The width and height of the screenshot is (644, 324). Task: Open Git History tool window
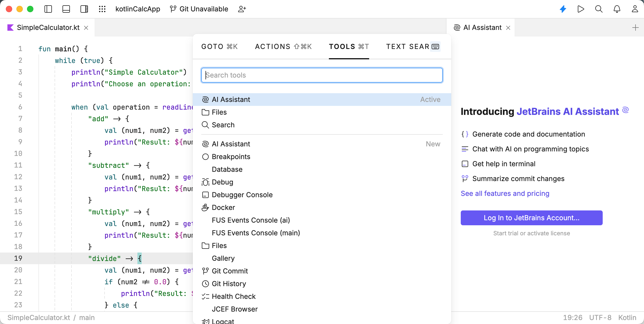click(229, 283)
